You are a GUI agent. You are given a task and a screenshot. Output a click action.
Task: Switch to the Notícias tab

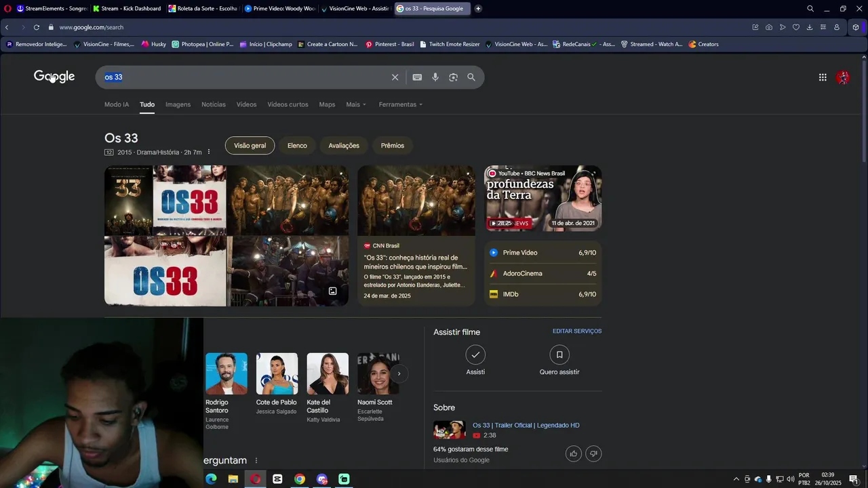214,104
